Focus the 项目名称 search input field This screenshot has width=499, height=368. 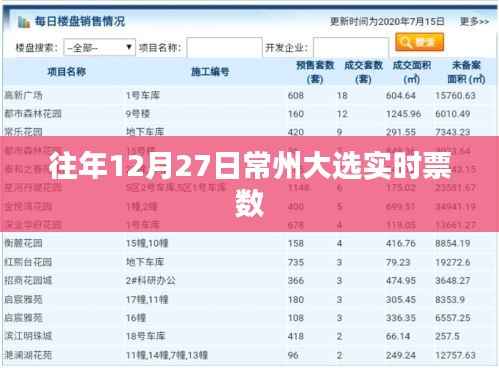[x=224, y=48]
